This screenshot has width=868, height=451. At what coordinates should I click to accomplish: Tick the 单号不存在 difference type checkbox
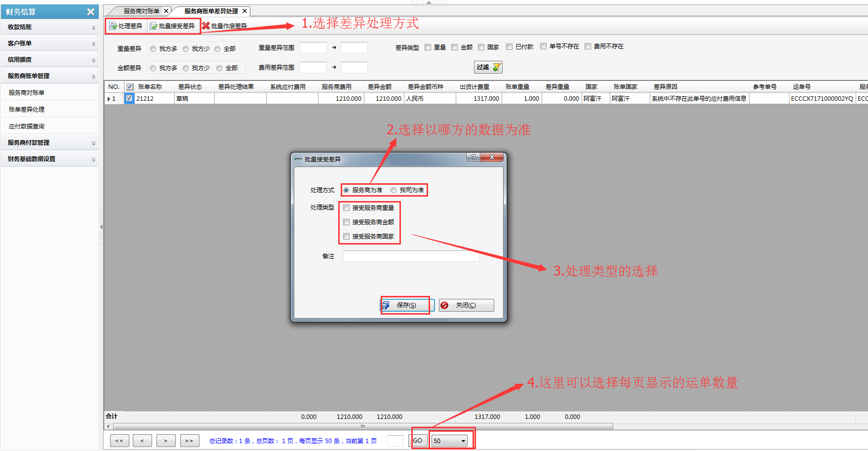click(543, 46)
